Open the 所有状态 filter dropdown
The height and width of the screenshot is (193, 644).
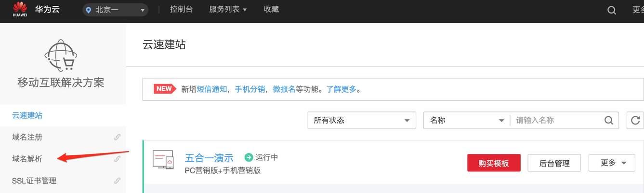point(362,120)
